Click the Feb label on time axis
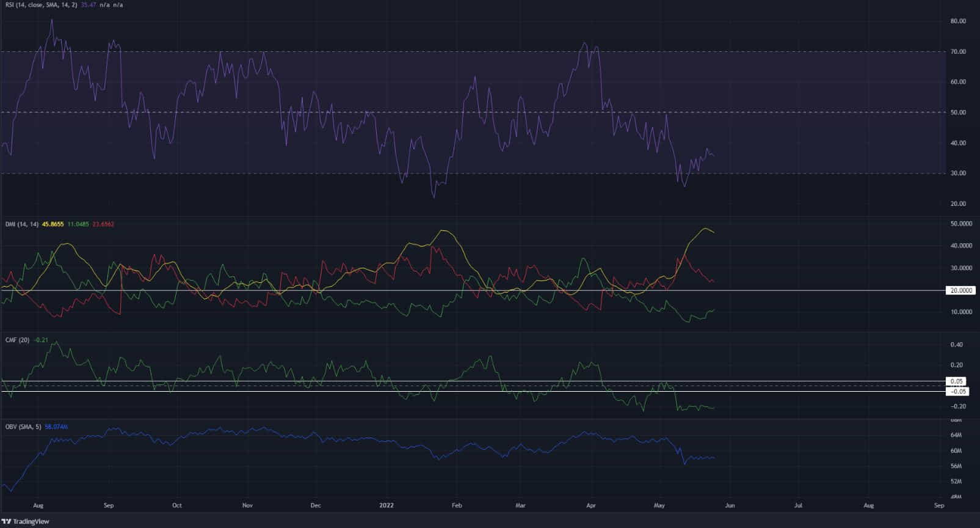 [x=457, y=505]
